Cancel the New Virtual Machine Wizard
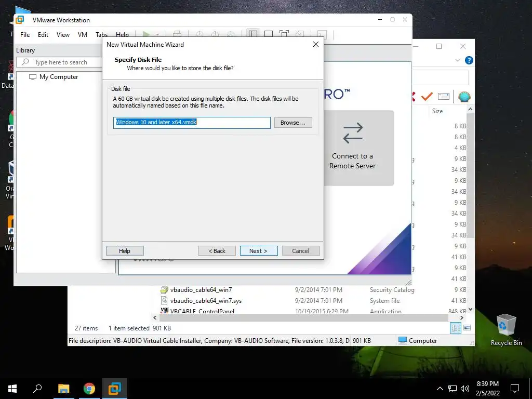532x399 pixels. click(301, 251)
